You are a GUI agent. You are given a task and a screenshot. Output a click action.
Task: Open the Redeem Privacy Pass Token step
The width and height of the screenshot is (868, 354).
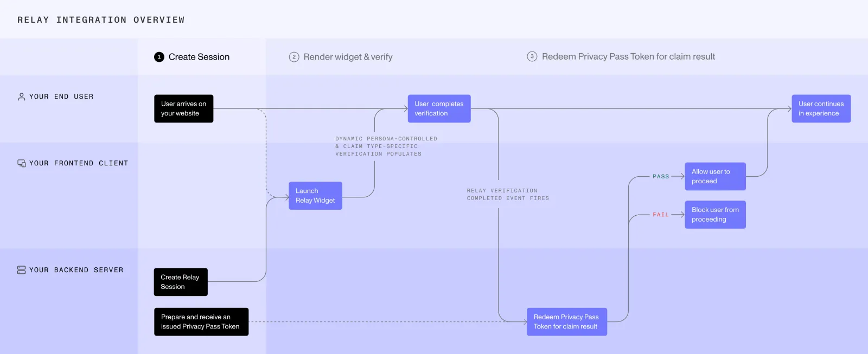pyautogui.click(x=628, y=56)
